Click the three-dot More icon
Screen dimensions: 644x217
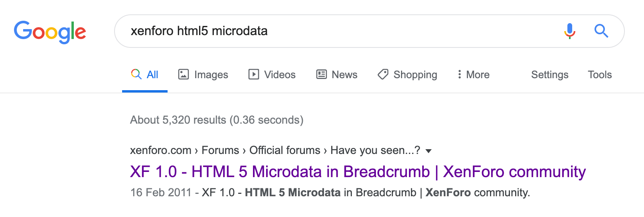[460, 74]
